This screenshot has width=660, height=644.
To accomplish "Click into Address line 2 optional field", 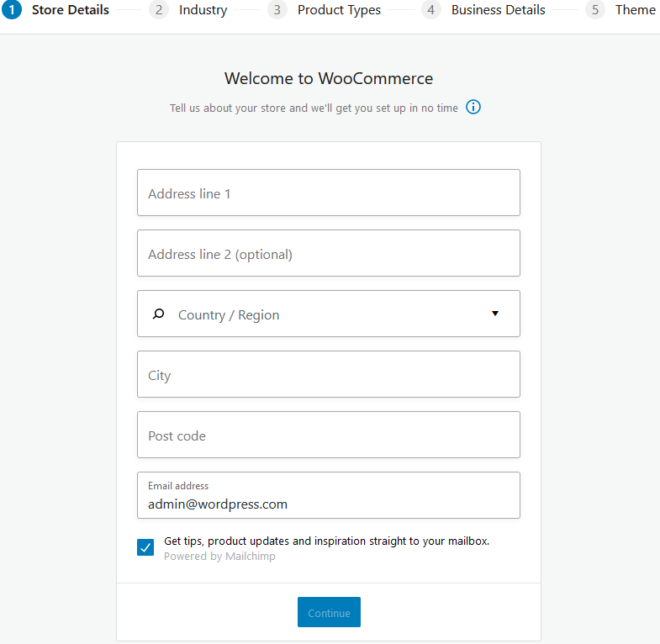I will pos(328,254).
